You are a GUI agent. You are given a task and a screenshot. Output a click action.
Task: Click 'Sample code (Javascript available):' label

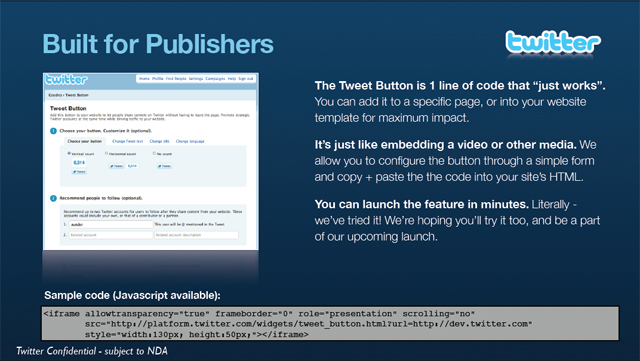tap(132, 295)
